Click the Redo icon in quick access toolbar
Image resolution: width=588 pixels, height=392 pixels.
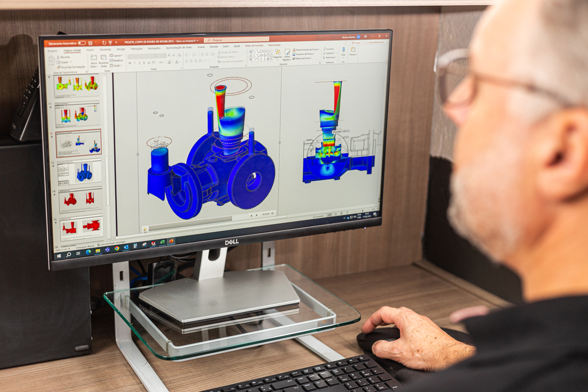tap(104, 43)
